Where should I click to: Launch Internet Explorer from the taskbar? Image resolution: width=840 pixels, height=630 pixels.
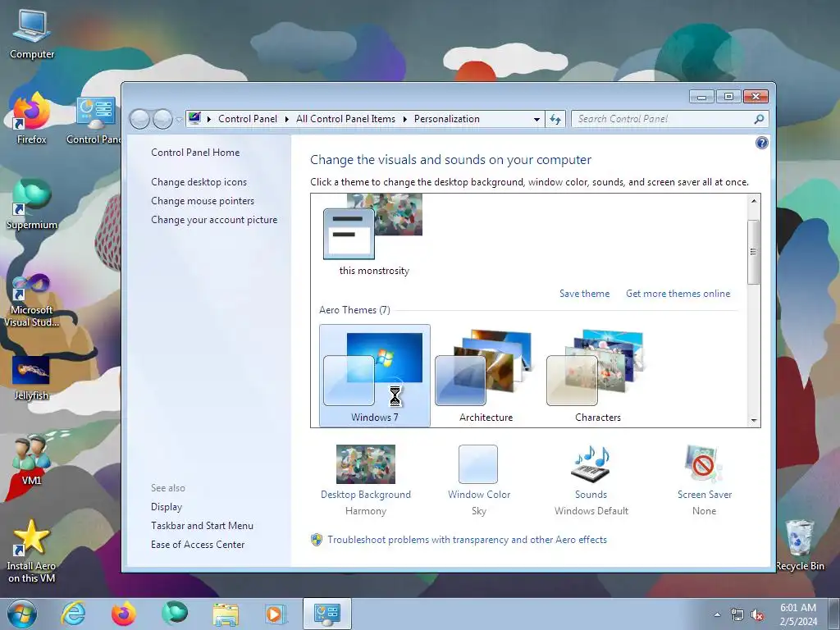click(x=73, y=614)
